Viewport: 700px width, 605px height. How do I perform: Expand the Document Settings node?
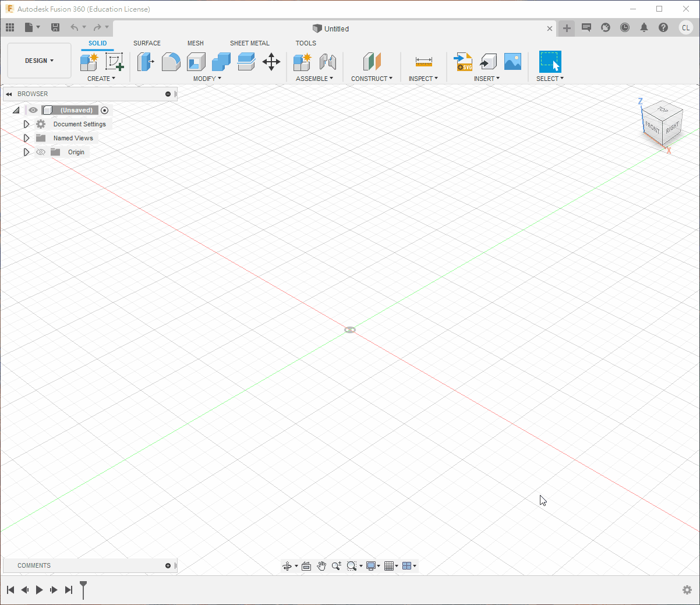coord(26,124)
